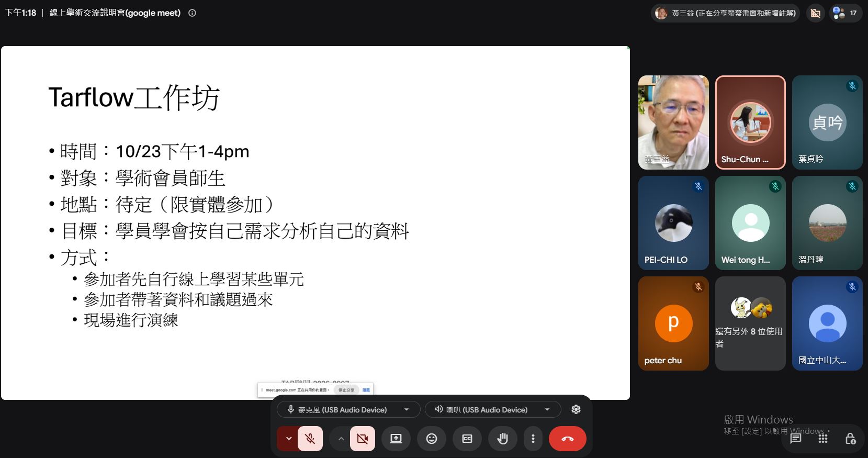Leave call with red hang-up button

568,439
